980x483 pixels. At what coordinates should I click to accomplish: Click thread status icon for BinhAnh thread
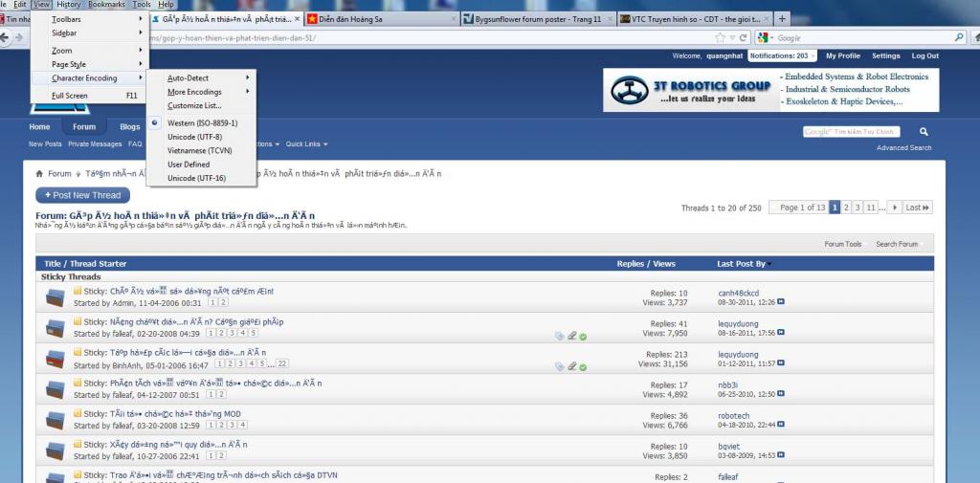[x=56, y=359]
